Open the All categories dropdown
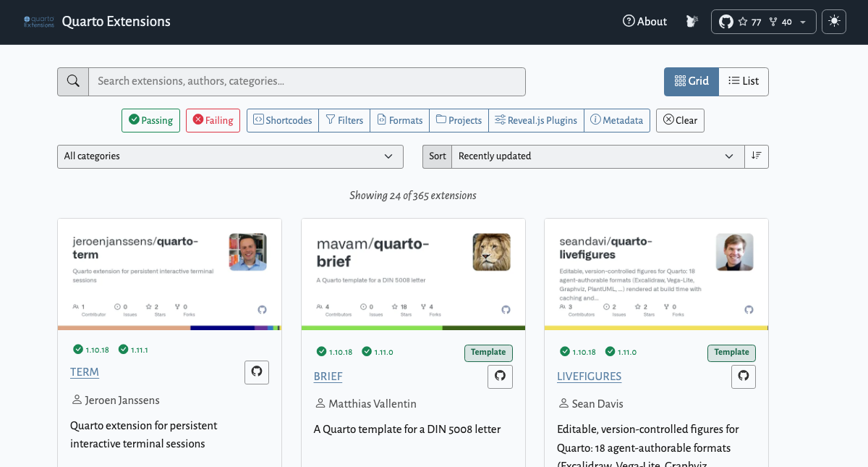868x467 pixels. (230, 156)
